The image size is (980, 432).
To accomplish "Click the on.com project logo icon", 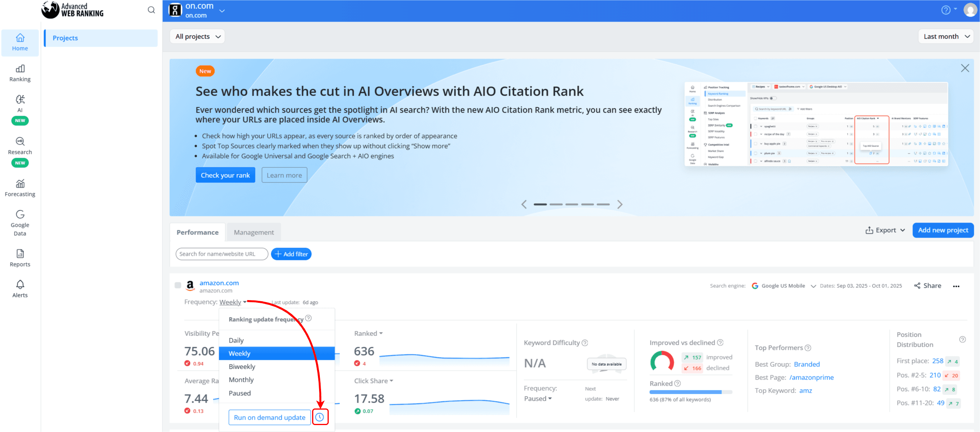I will (x=175, y=10).
